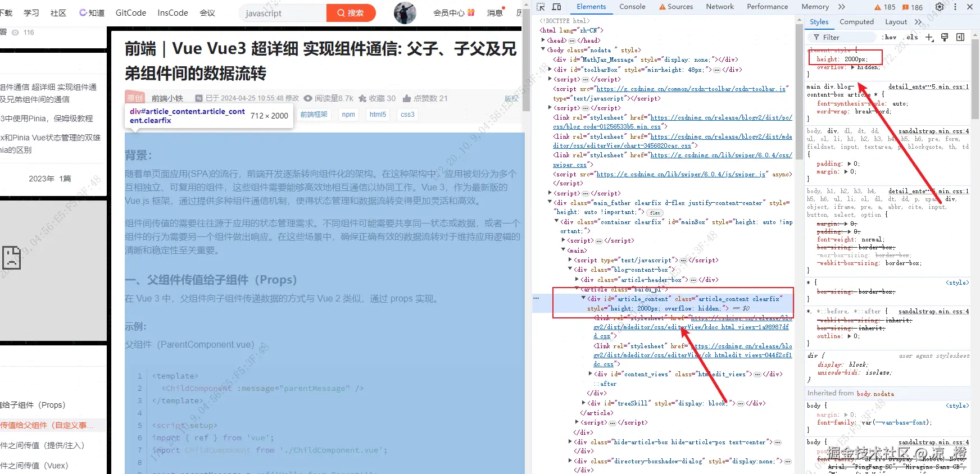Collapse the body class=nodata node
Viewport: 980px width, 474px height.
click(x=543, y=50)
